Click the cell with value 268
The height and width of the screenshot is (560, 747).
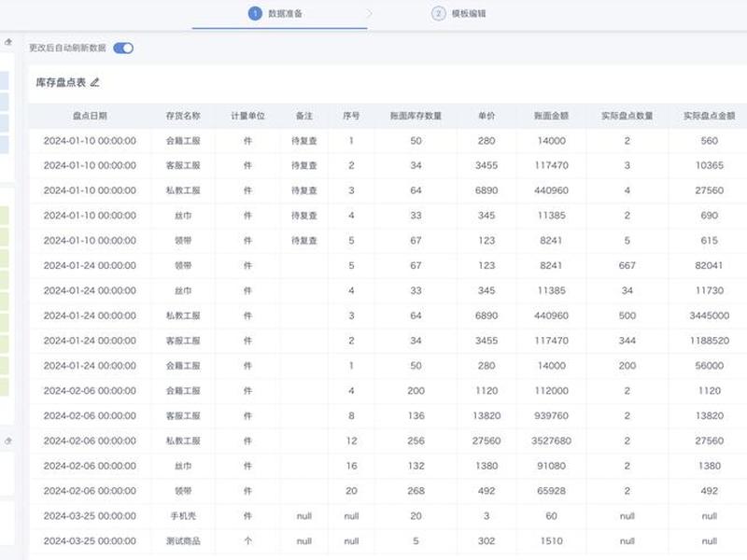(x=416, y=491)
